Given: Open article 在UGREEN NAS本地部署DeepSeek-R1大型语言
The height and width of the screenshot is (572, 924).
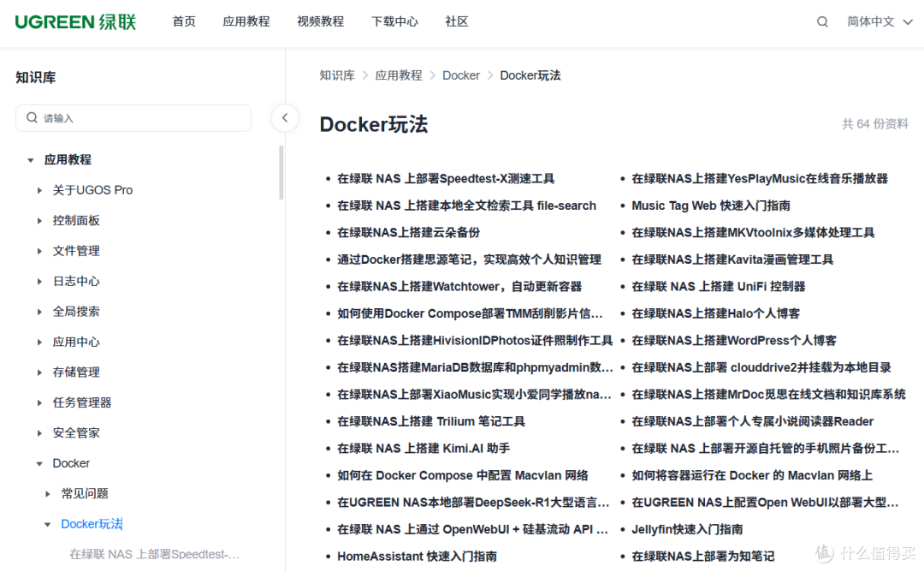Looking at the screenshot, I should coord(473,503).
